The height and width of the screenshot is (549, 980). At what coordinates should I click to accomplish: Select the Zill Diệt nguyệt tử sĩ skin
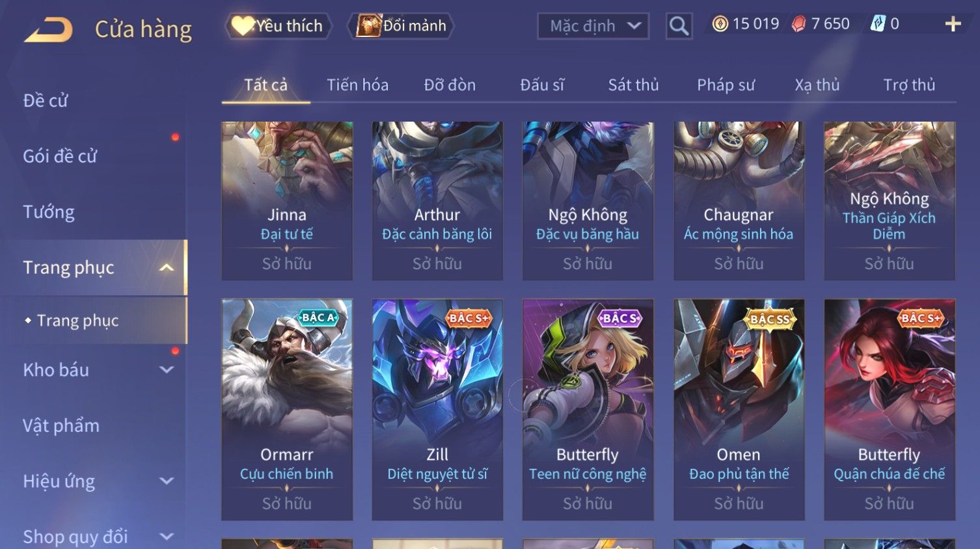437,409
